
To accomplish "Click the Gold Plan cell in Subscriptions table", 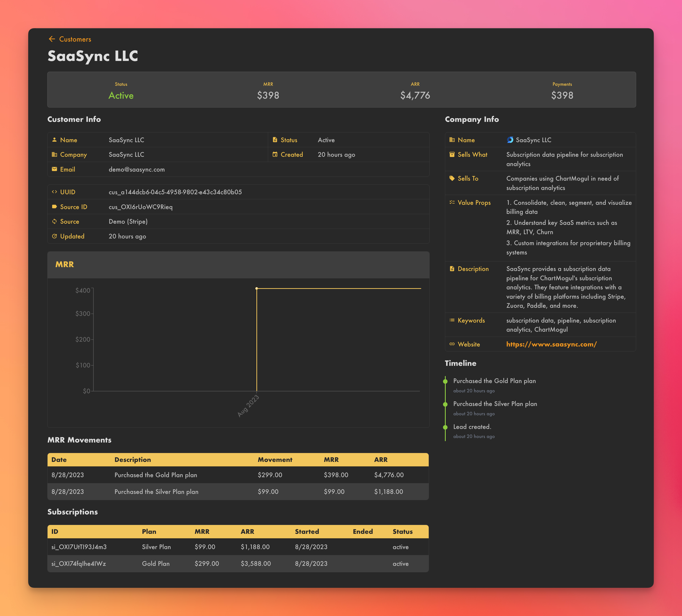I will 156,564.
